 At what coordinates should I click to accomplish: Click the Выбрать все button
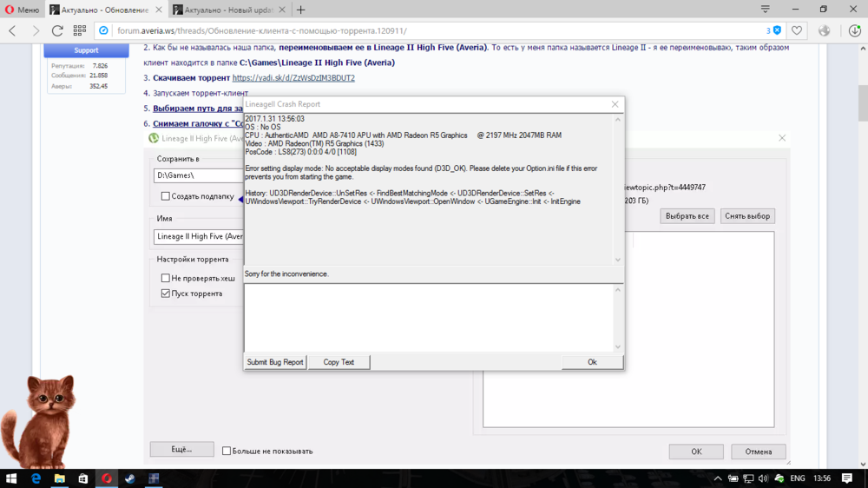(687, 216)
